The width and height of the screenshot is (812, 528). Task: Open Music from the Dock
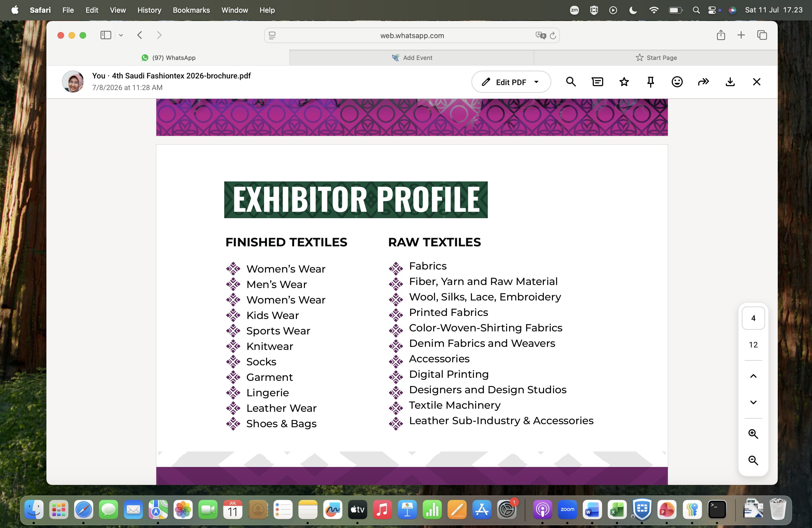[382, 509]
